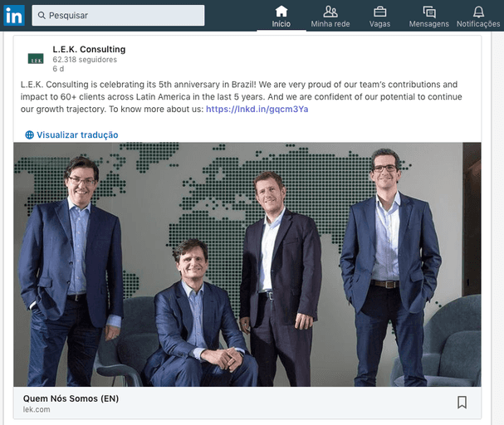Click the LinkedIn logo icon
The image size is (504, 425).
point(14,15)
